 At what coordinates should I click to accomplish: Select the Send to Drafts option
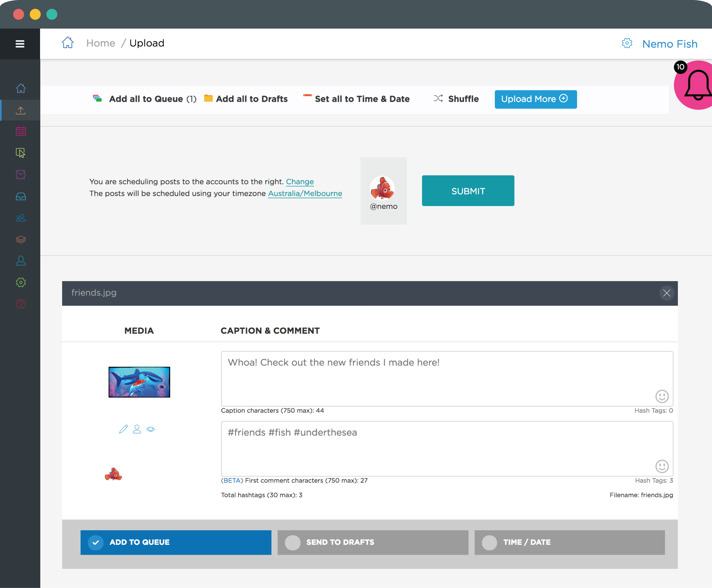click(x=373, y=542)
